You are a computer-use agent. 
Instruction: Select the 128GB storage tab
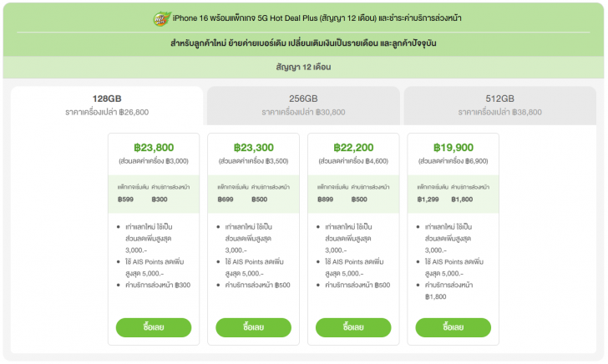[x=107, y=104]
